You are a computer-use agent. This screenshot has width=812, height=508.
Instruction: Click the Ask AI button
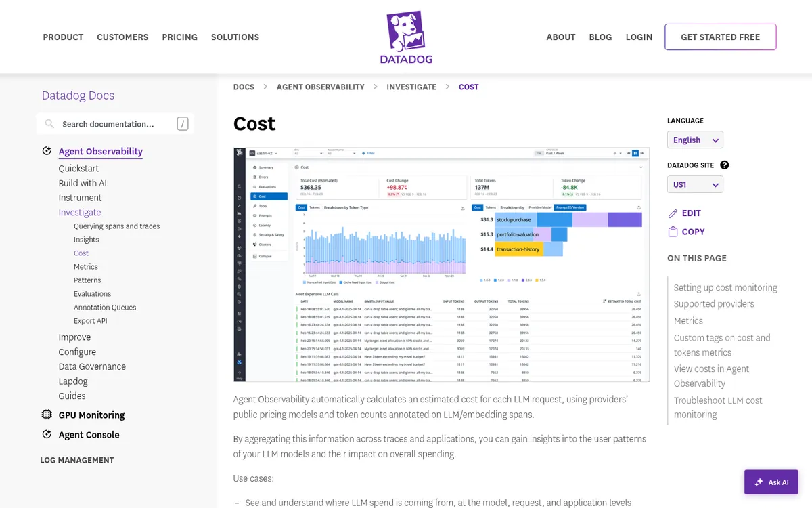click(771, 482)
